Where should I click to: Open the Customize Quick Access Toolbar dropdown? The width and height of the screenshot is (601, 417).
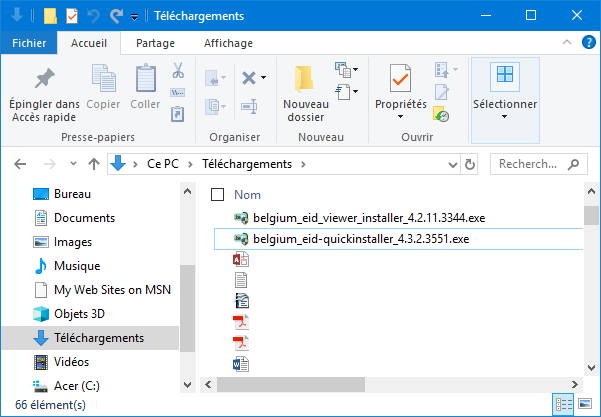click(x=135, y=16)
